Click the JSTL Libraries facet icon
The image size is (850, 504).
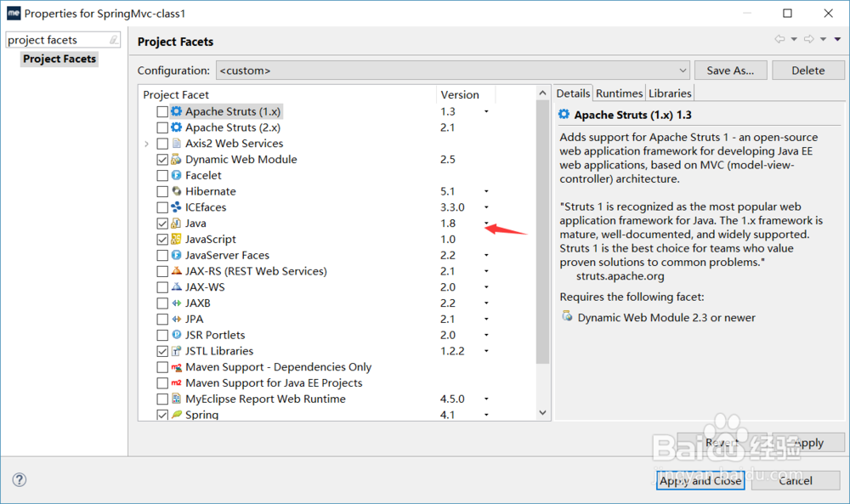tap(177, 351)
